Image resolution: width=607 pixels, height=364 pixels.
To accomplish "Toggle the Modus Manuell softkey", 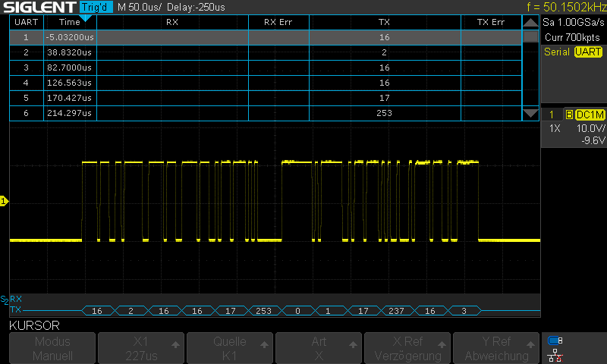I will point(52,349).
